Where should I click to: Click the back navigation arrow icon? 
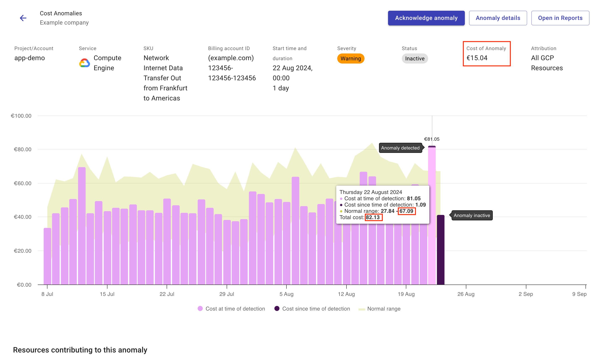(x=24, y=18)
